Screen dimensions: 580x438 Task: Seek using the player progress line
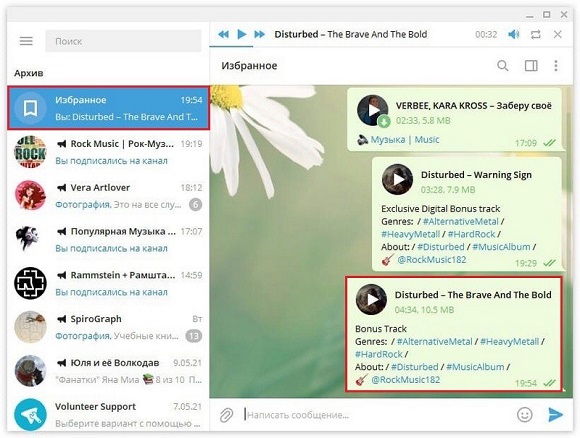[391, 47]
